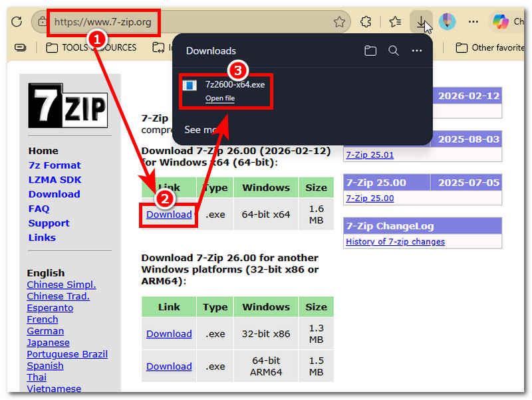Open History of 7-zip changes
Image resolution: width=532 pixels, height=400 pixels.
pos(396,241)
